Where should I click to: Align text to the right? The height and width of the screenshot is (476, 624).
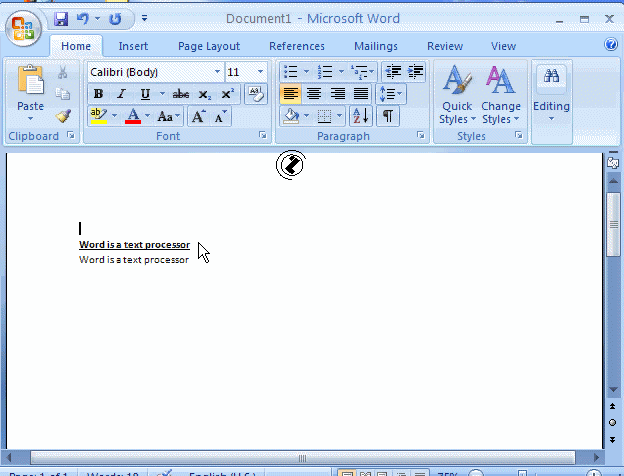pyautogui.click(x=337, y=94)
